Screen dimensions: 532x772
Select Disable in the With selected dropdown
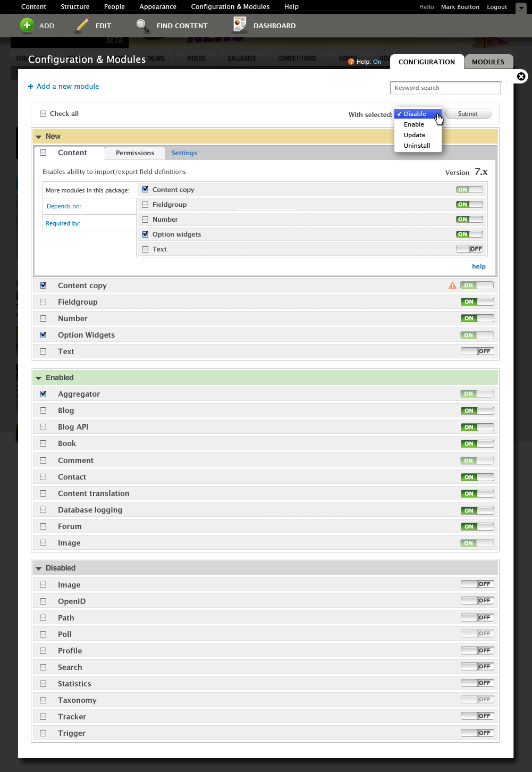[418, 114]
